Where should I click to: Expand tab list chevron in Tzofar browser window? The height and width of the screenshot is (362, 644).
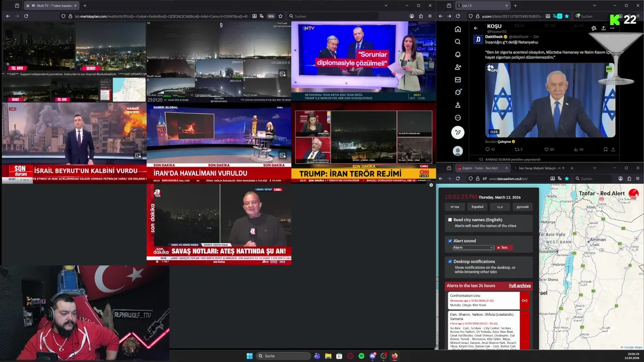pyautogui.click(x=594, y=168)
